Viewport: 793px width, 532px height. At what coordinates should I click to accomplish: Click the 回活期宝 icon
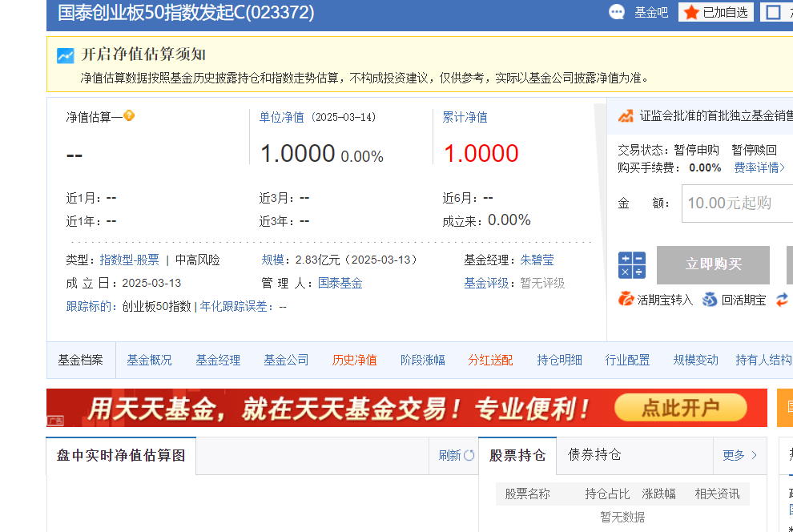pos(710,300)
